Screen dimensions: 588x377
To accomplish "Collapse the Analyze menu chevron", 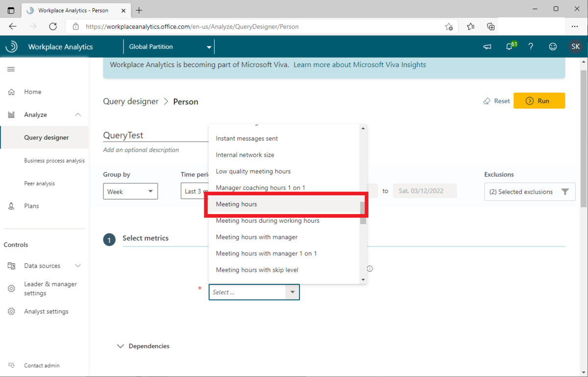I will [78, 115].
